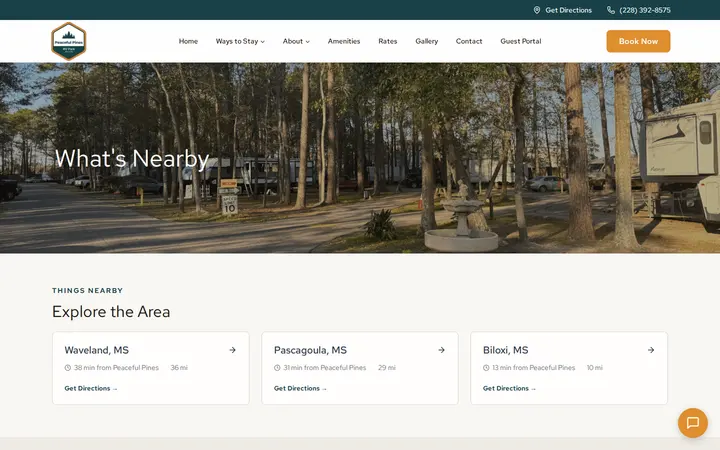The image size is (720, 450).
Task: Click the 'THINGS NEARBY' label
Action: click(x=87, y=291)
